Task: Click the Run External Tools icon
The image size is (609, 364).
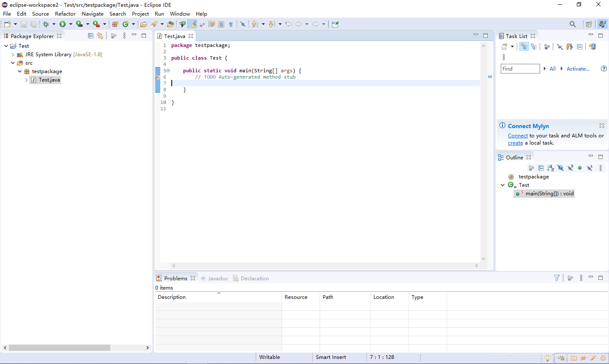Action: coord(96,24)
